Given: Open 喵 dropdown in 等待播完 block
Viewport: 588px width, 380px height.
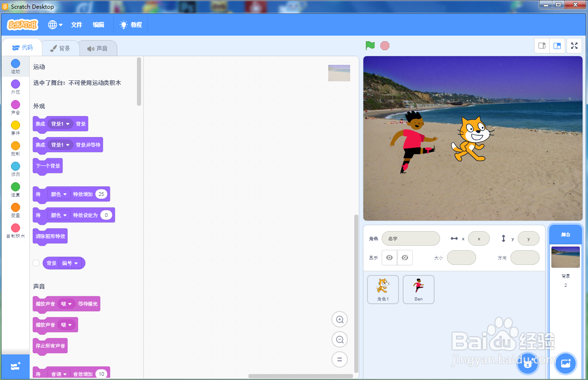Looking at the screenshot, I should (67, 304).
